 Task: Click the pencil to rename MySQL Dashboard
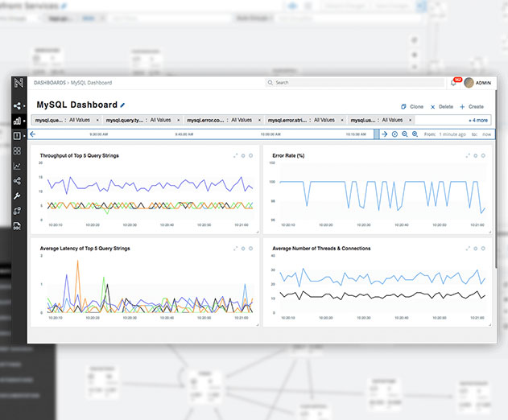tap(122, 105)
